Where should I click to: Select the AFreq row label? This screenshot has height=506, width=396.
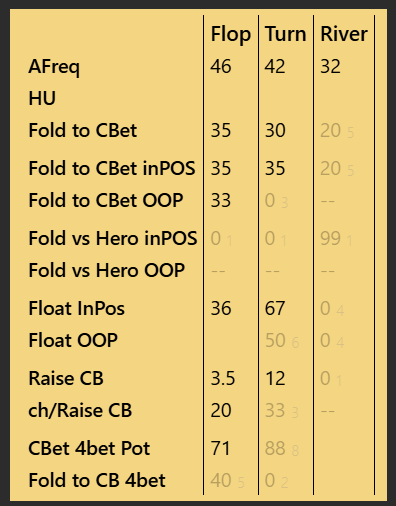(54, 67)
